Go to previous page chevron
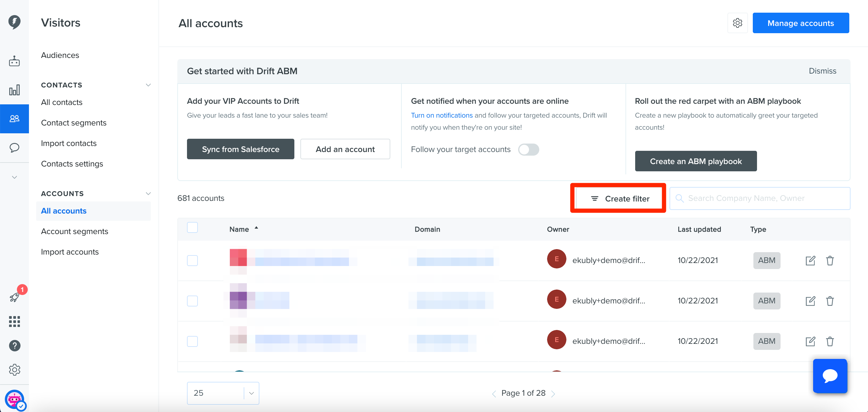The height and width of the screenshot is (412, 868). (x=494, y=394)
